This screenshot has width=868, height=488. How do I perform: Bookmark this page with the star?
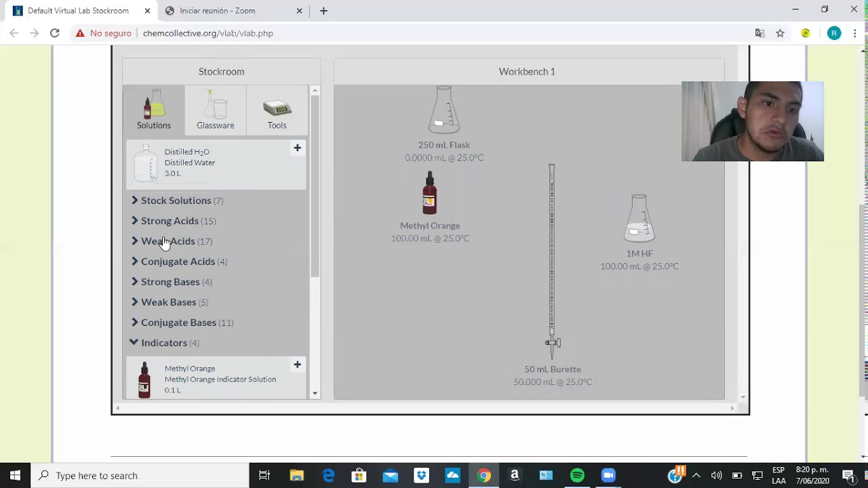781,33
